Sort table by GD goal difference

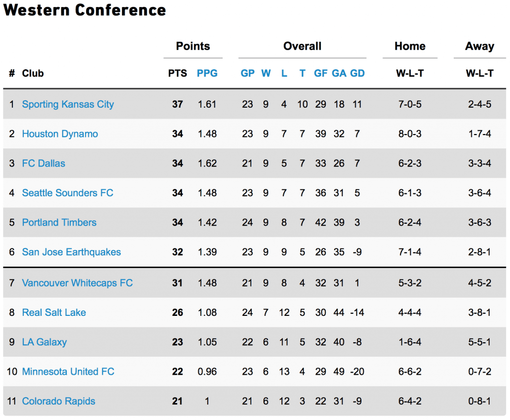357,73
